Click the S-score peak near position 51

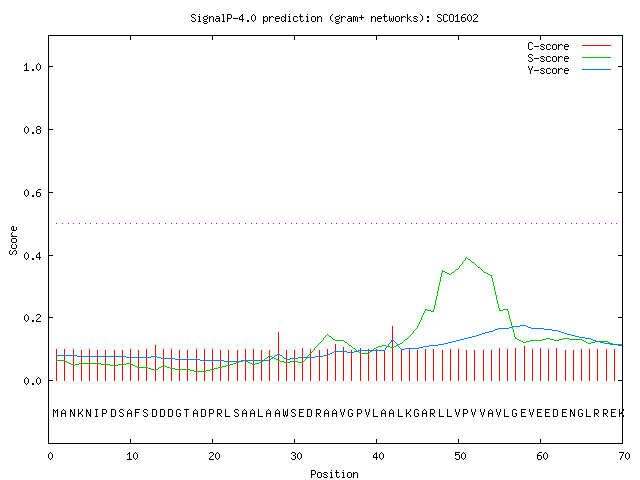(x=467, y=258)
